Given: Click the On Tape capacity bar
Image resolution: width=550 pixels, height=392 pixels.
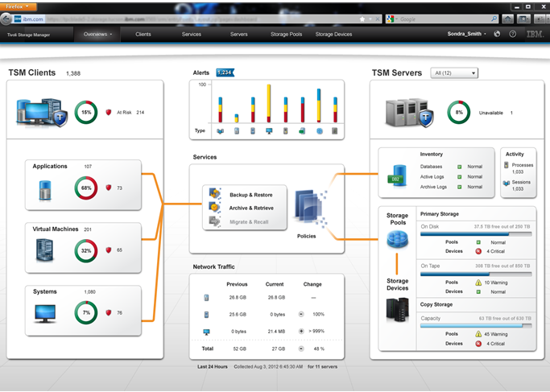Looking at the screenshot, I should 476,274.
